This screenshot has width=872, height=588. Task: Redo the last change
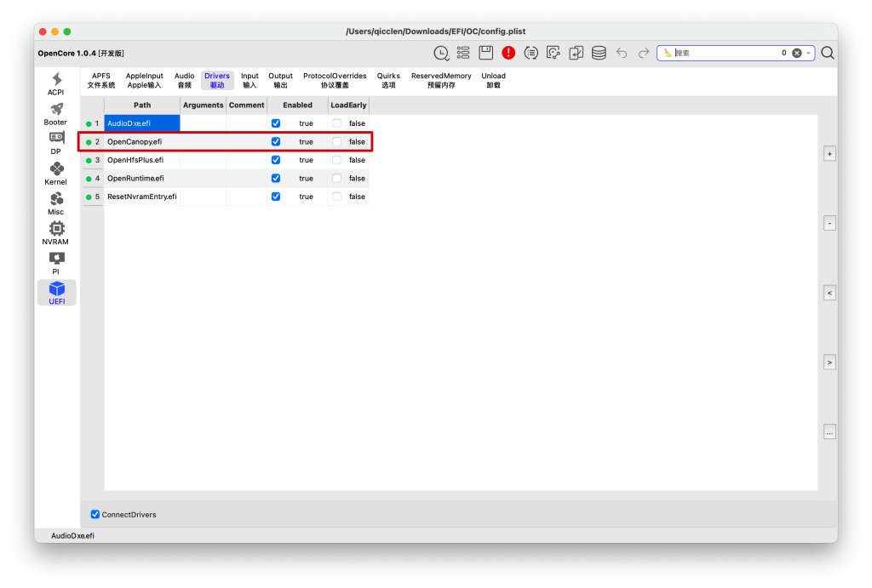pos(644,53)
